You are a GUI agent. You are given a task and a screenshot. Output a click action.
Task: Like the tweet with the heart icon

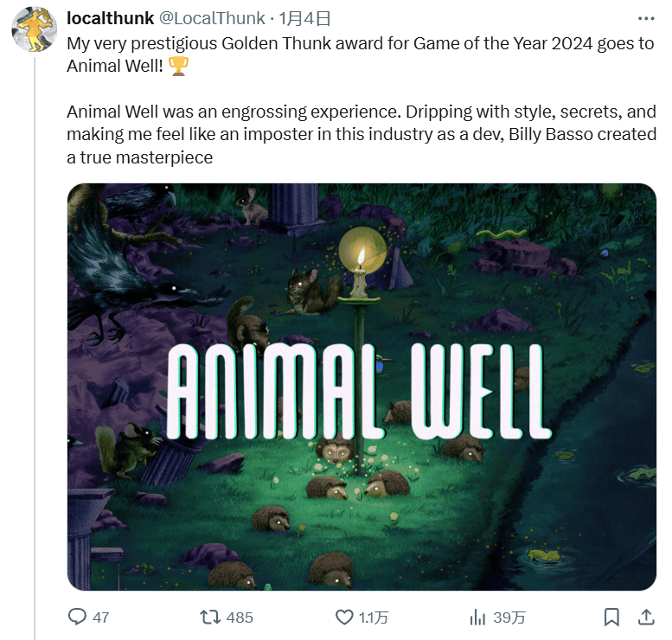pos(344,618)
